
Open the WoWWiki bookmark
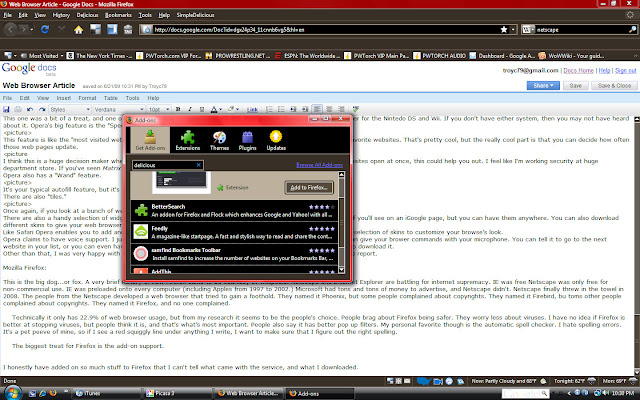pyautogui.click(x=571, y=56)
